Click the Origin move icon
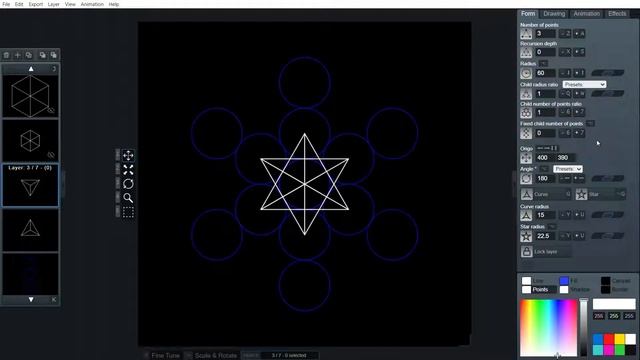The width and height of the screenshot is (640, 360). click(526, 158)
